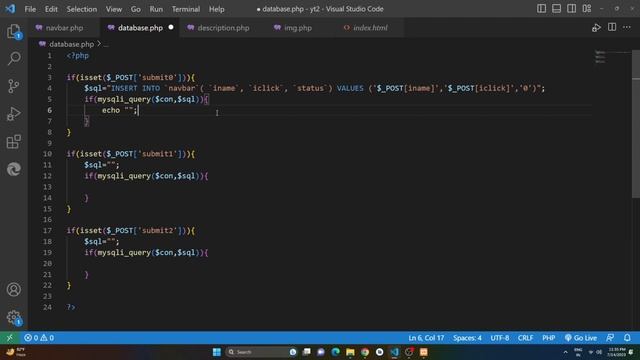Click the closing ?> tag on line 24
The image size is (640, 360).
click(71, 307)
